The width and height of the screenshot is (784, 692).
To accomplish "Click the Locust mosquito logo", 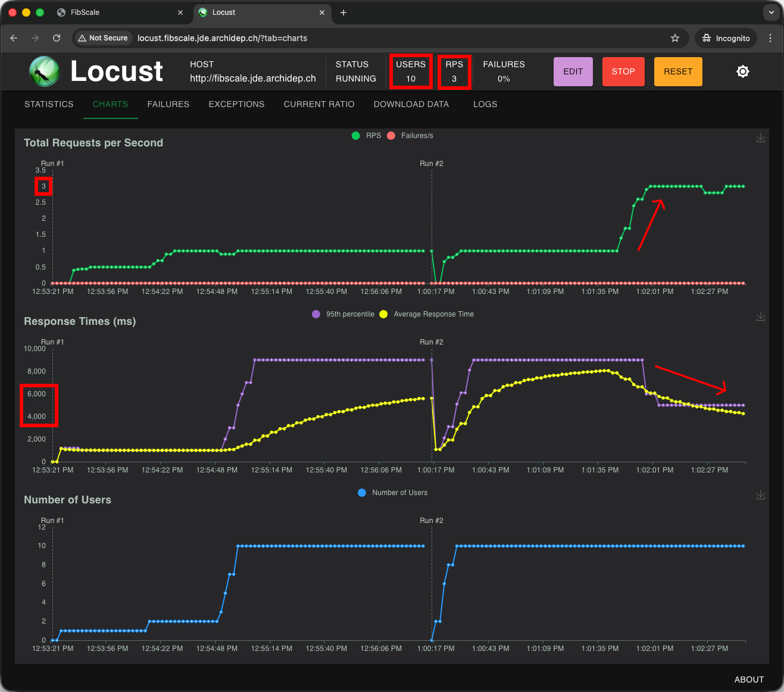I will (x=44, y=71).
